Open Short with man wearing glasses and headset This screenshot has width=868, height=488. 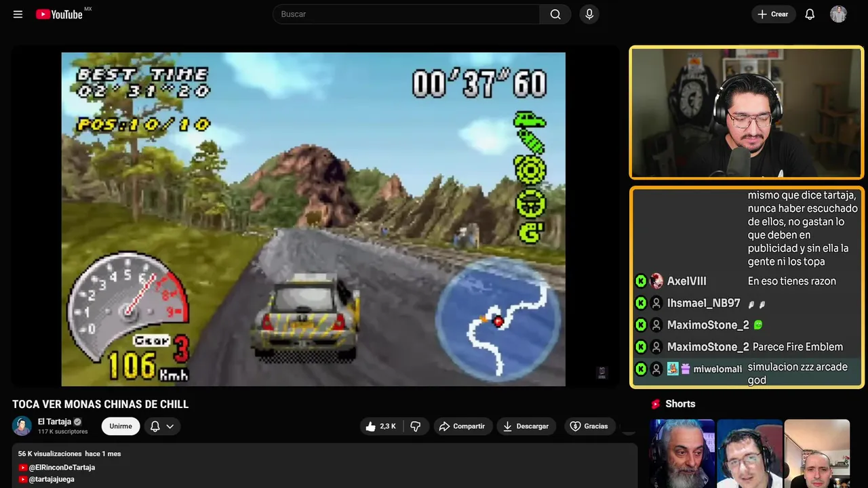pos(749,453)
